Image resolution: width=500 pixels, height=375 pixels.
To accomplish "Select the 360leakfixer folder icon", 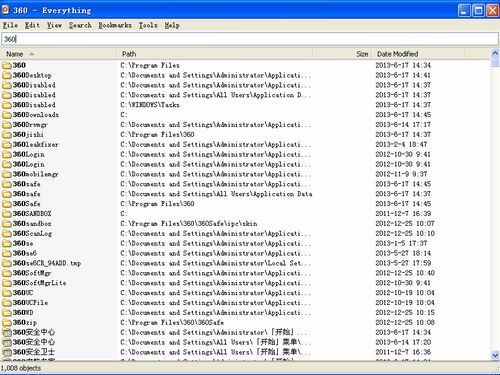I will 7,145.
